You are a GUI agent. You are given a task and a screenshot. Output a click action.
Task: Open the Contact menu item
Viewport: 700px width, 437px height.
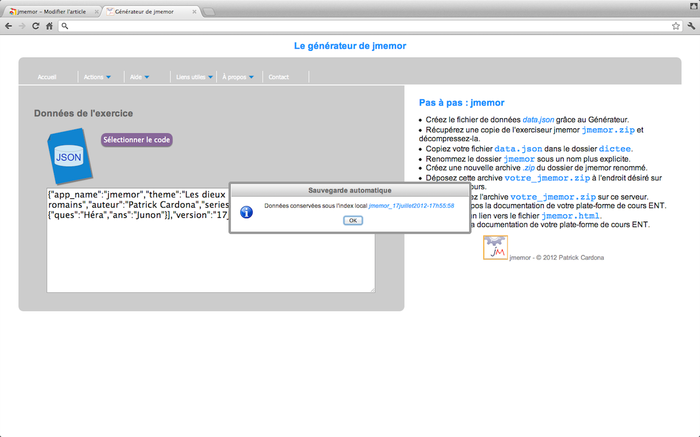tap(278, 77)
